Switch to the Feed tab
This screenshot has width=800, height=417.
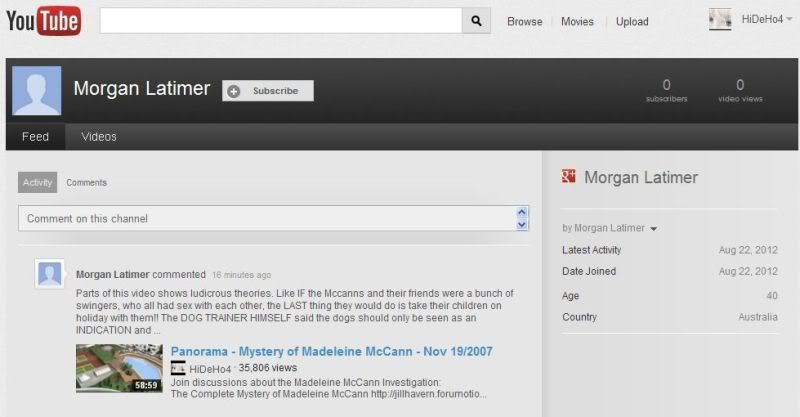(x=35, y=137)
